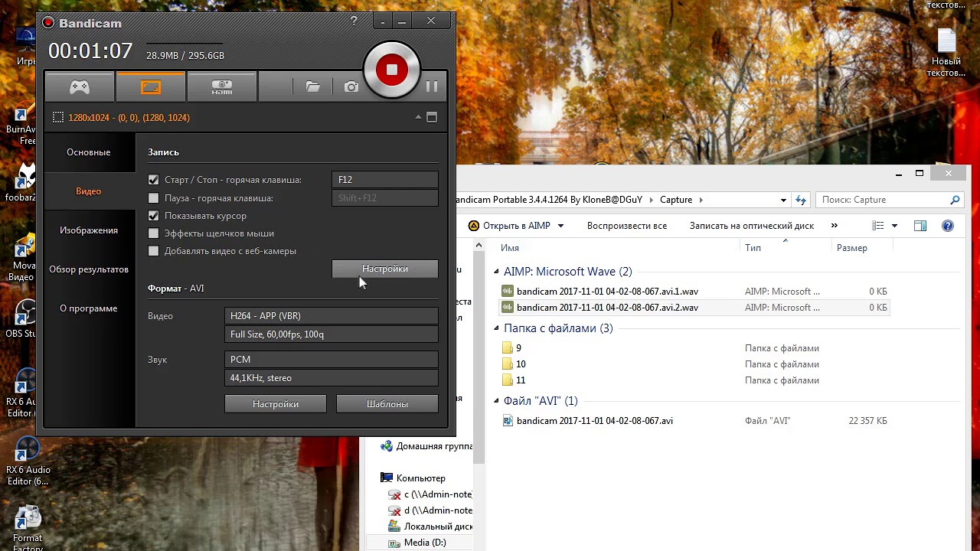The image size is (980, 551).
Task: Click Записать на оптический диск
Action: pos(752,226)
